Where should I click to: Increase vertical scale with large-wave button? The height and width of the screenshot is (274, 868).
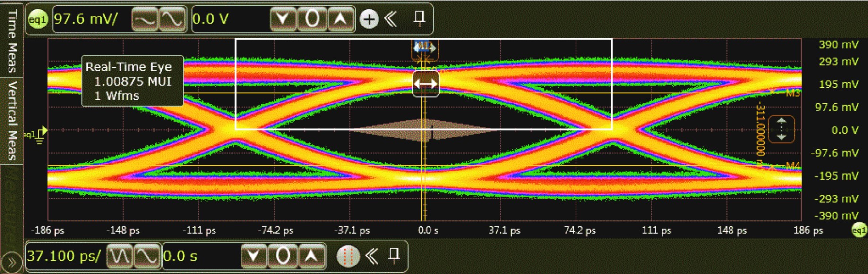coord(172,20)
